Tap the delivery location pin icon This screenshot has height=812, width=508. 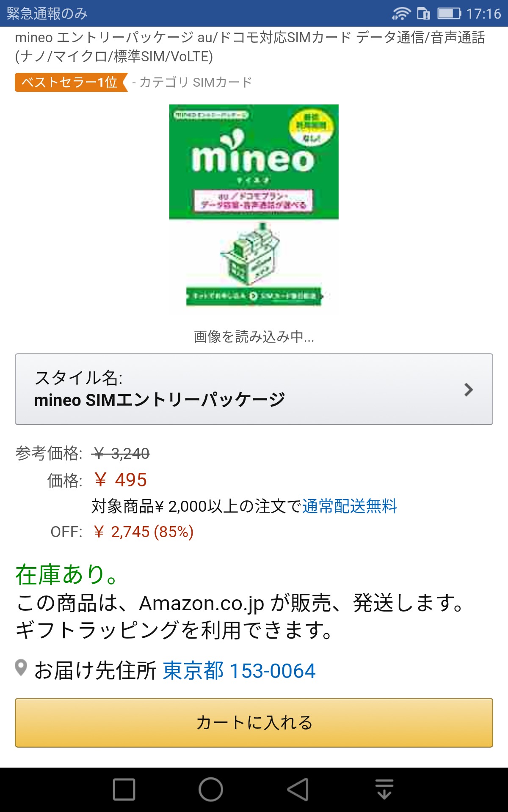[x=21, y=668]
